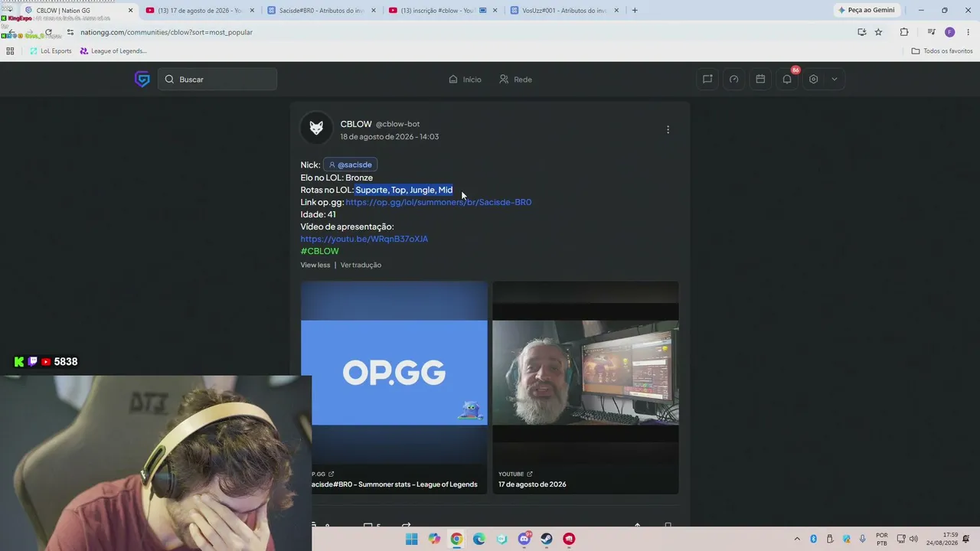Click the post date 18 de agosto de 2026

390,137
